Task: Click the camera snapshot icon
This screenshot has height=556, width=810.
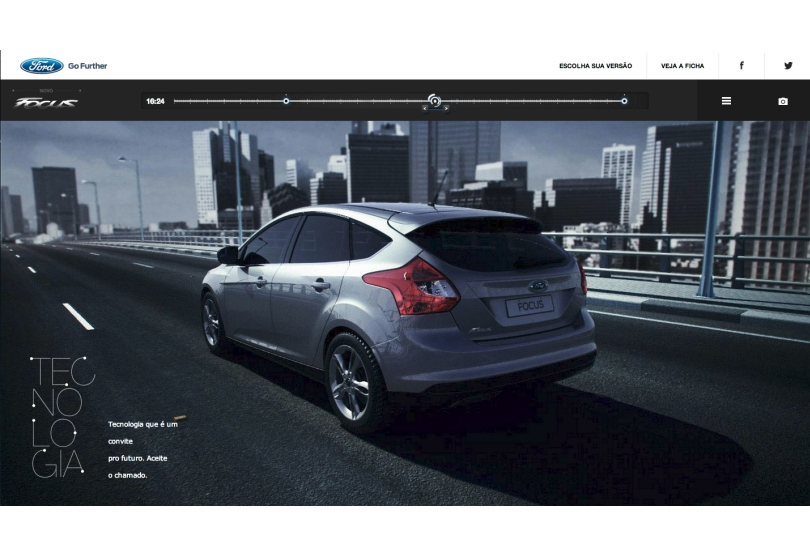Action: tap(783, 101)
